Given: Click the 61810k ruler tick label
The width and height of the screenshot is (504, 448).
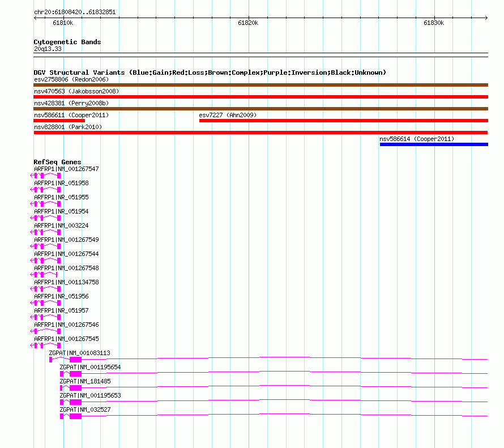Looking at the screenshot, I should click(63, 23).
